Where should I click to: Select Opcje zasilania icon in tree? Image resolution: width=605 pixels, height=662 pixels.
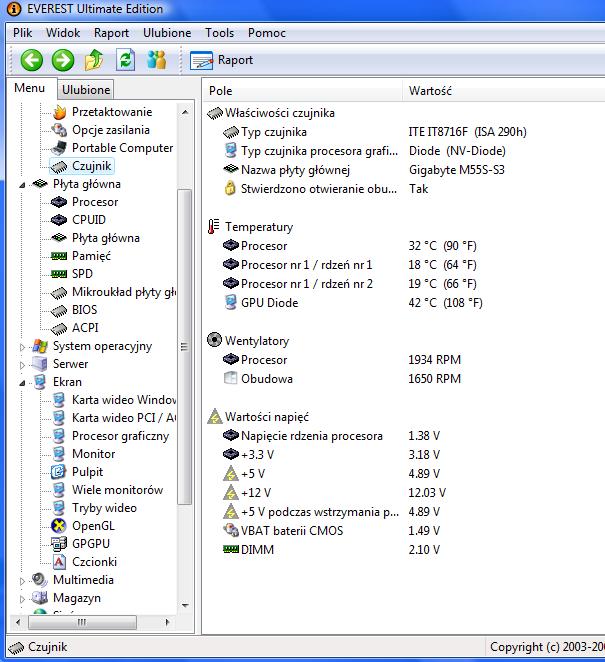pyautogui.click(x=59, y=130)
